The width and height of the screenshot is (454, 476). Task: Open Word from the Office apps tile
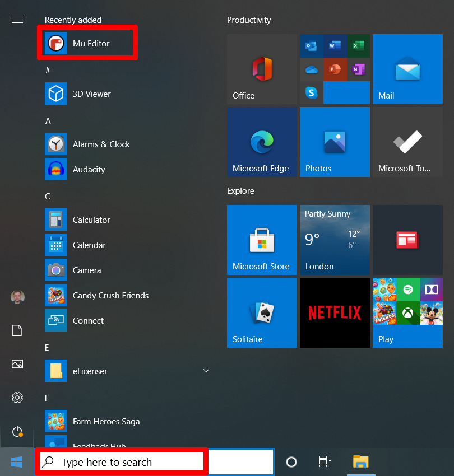coord(335,46)
